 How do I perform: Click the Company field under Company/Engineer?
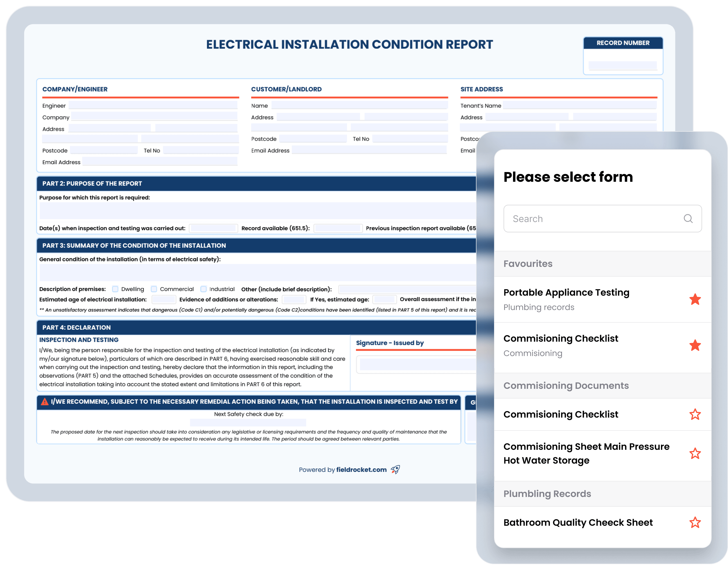pyautogui.click(x=154, y=116)
